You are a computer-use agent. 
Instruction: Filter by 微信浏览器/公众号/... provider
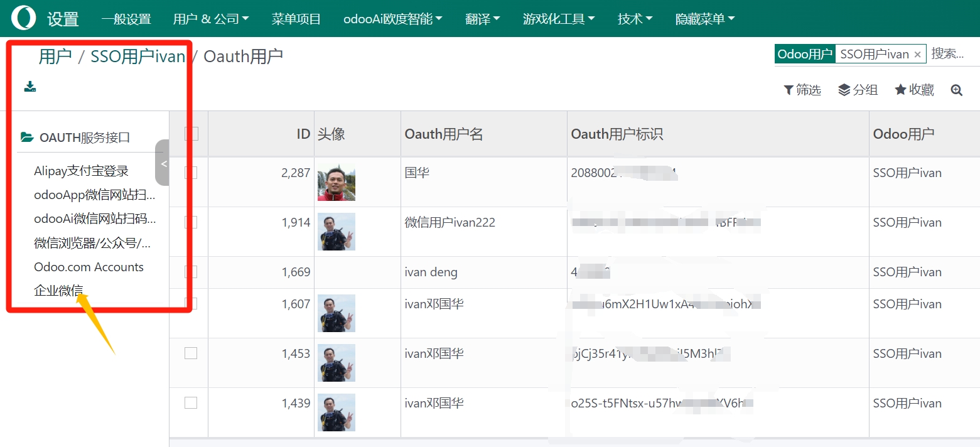tap(92, 243)
